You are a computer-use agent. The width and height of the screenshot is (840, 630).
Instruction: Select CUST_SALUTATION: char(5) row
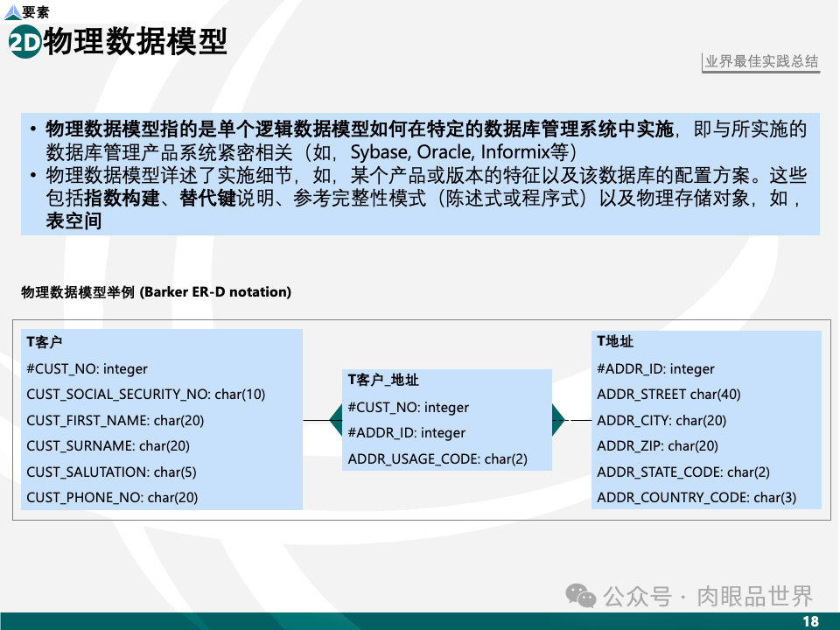(x=111, y=472)
